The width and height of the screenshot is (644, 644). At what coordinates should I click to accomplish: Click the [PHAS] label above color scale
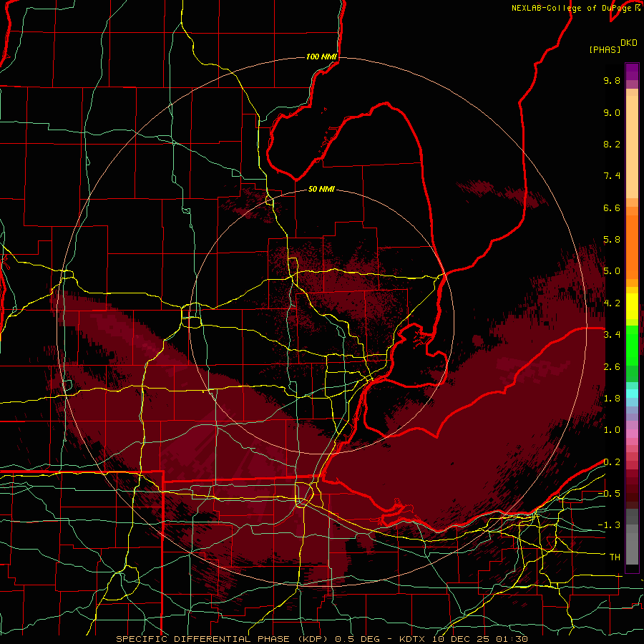(605, 49)
